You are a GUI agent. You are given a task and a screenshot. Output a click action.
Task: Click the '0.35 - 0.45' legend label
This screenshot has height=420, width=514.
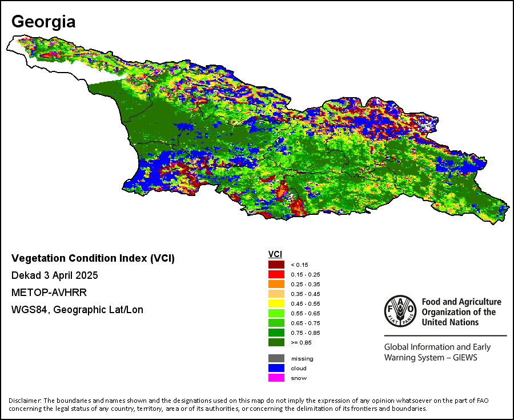305,294
